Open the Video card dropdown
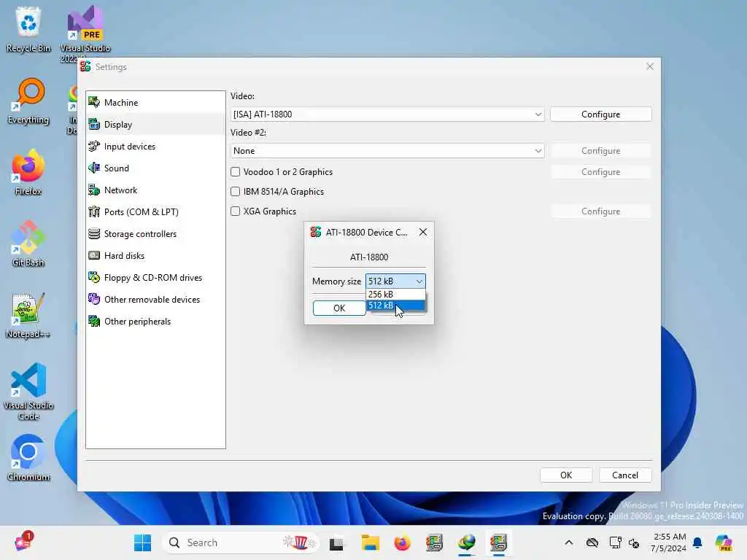 [x=387, y=114]
